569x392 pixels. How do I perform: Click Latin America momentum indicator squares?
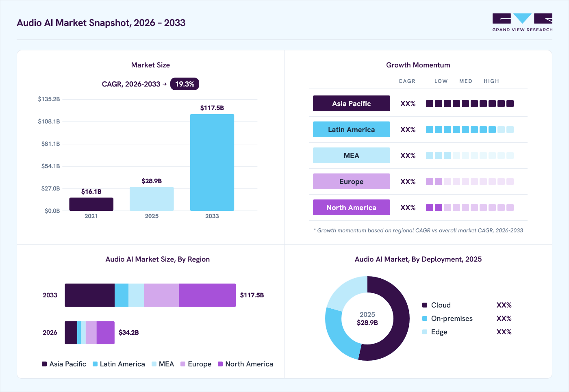coord(470,130)
